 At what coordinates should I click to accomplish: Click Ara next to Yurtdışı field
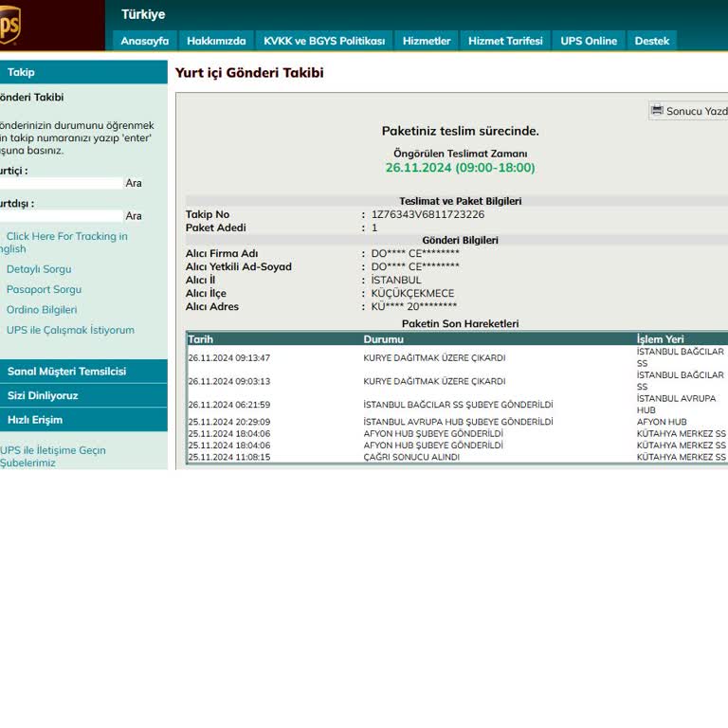tap(134, 216)
